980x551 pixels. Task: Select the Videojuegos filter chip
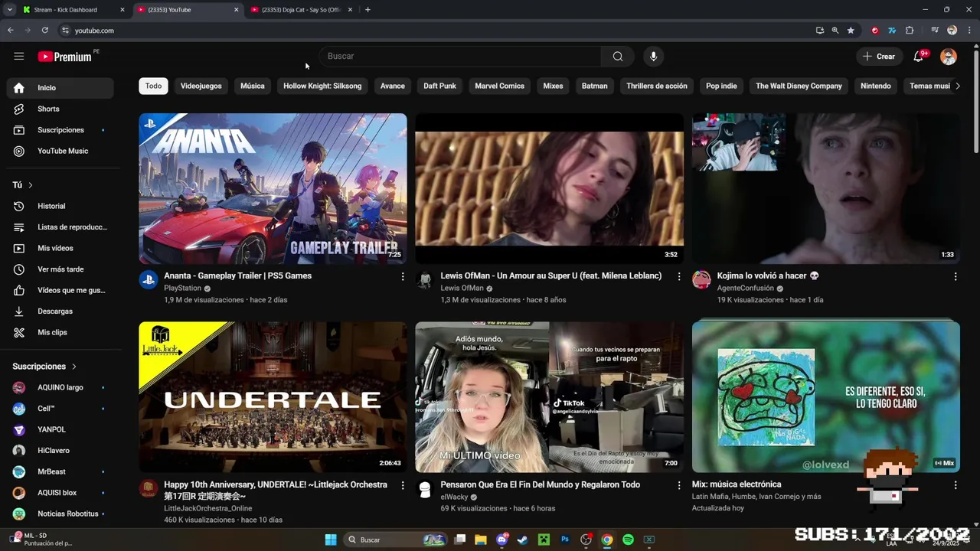[201, 86]
